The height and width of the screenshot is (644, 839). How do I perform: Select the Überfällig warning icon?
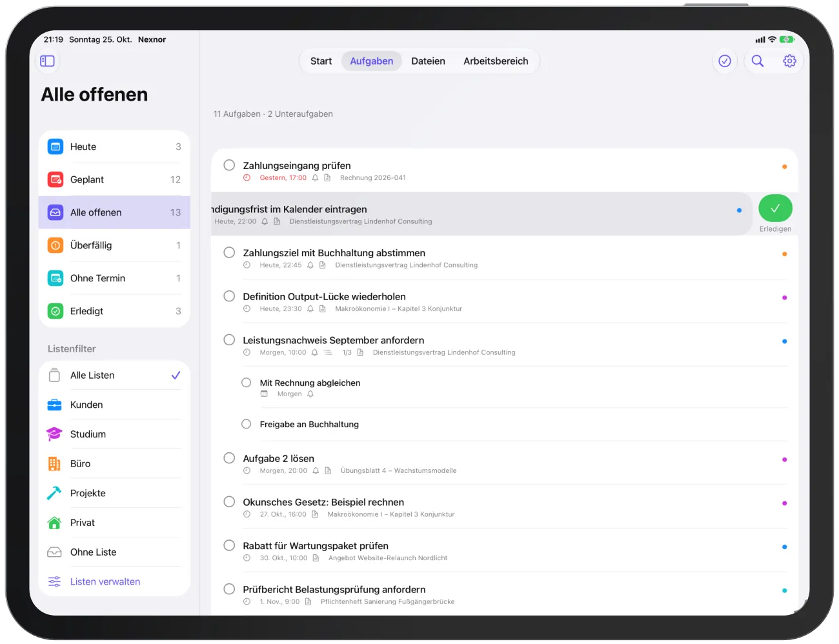tap(56, 245)
